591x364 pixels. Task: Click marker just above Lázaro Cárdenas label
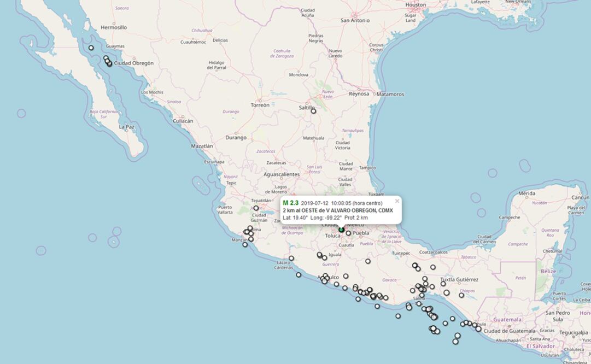click(x=291, y=259)
